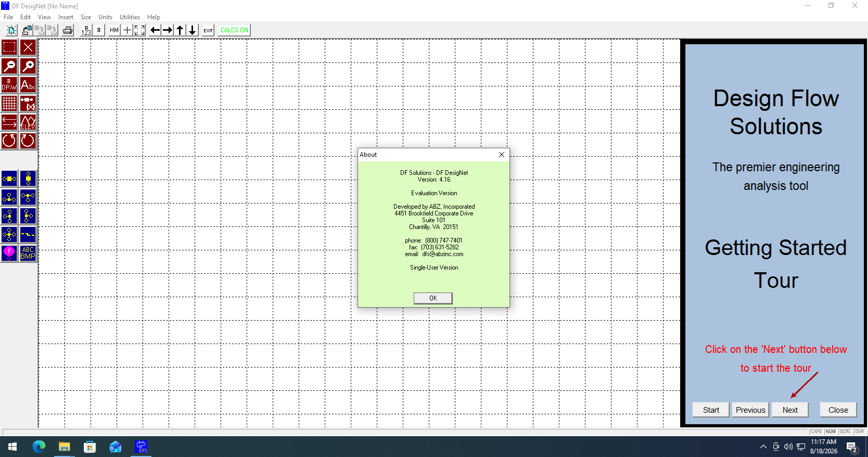Screen dimensions: 868x457
Task: Click the ELEV elevation profile icon
Action: [28, 122]
